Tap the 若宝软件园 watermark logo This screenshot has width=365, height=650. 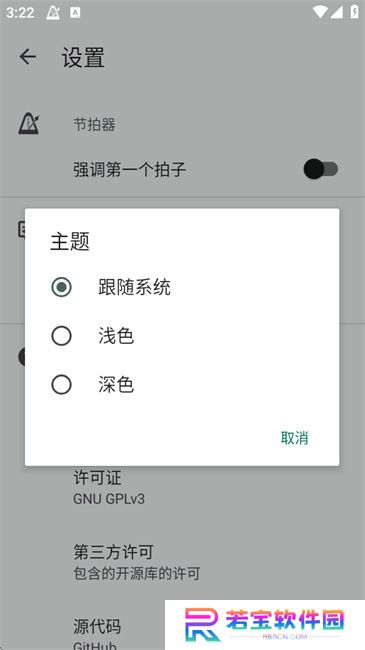[265, 624]
